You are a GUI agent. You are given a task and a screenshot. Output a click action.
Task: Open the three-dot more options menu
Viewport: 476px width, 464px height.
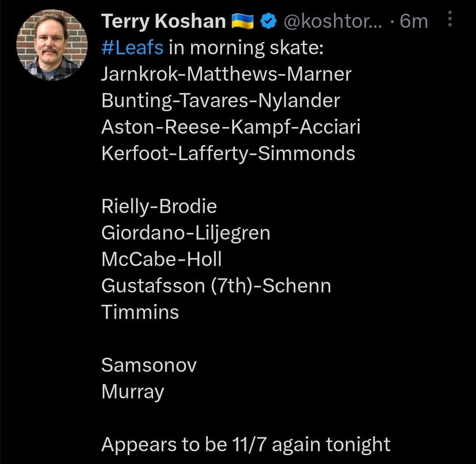coord(450,19)
